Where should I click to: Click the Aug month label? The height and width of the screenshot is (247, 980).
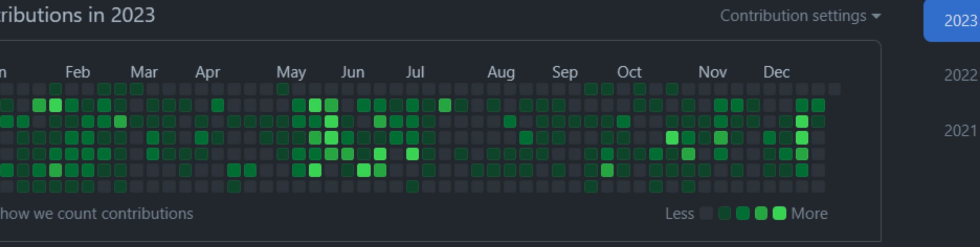coord(501,72)
